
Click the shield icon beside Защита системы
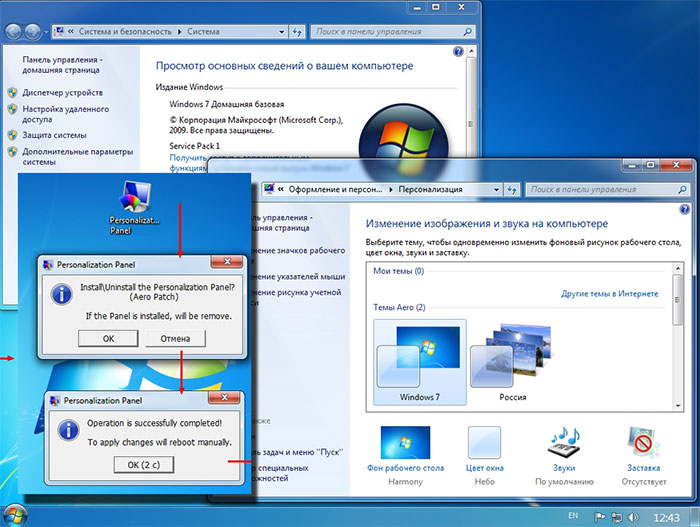point(12,135)
